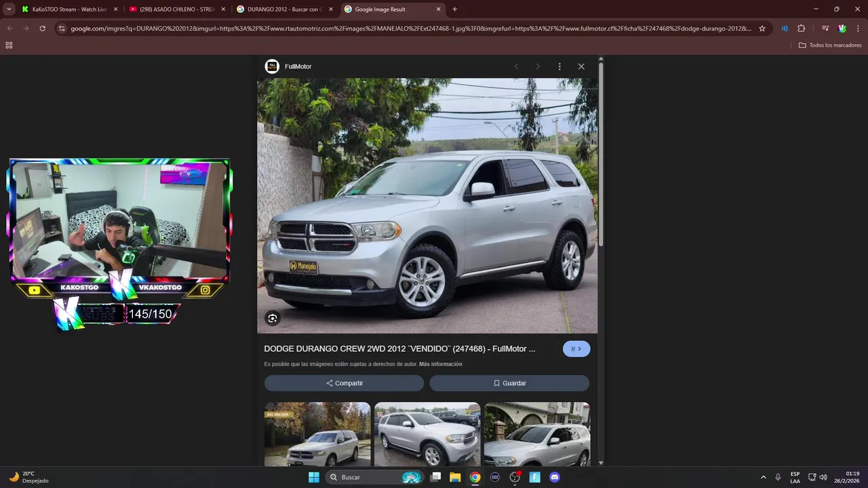Open the blue F app in taskbar

pos(534,477)
